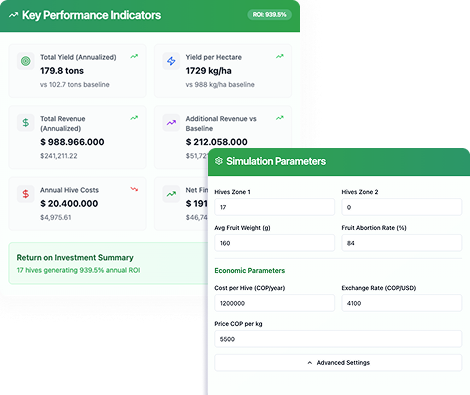Click the Avg Fruit Weight input field

click(x=274, y=243)
